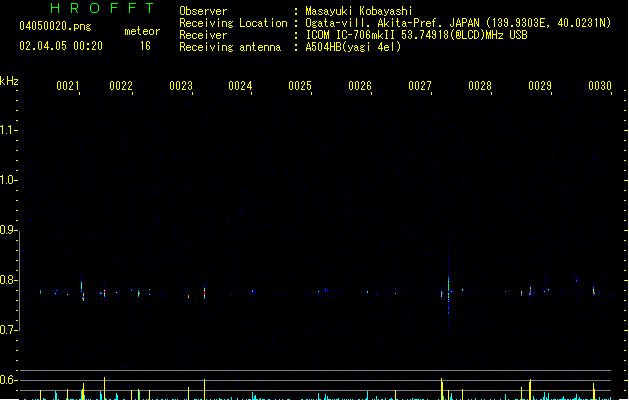Select the filename 04050020.png
The width and height of the screenshot is (629, 400).
tap(55, 26)
